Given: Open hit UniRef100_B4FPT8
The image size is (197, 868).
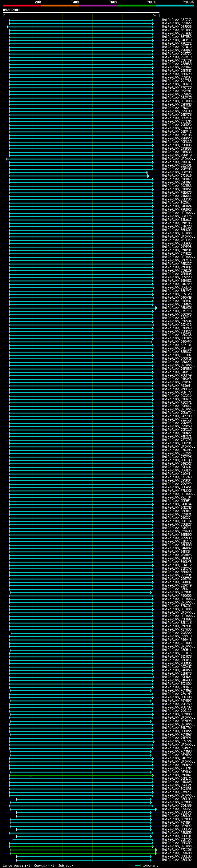Looking at the screenshot, I should click(177, 40).
